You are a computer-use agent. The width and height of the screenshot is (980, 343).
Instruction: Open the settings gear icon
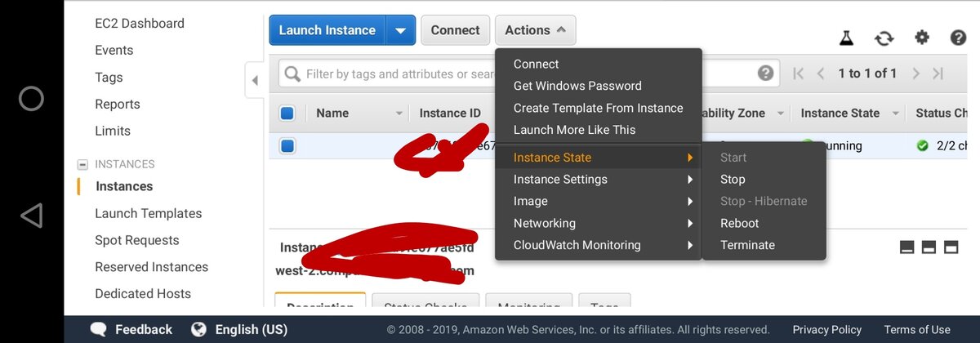tap(922, 37)
